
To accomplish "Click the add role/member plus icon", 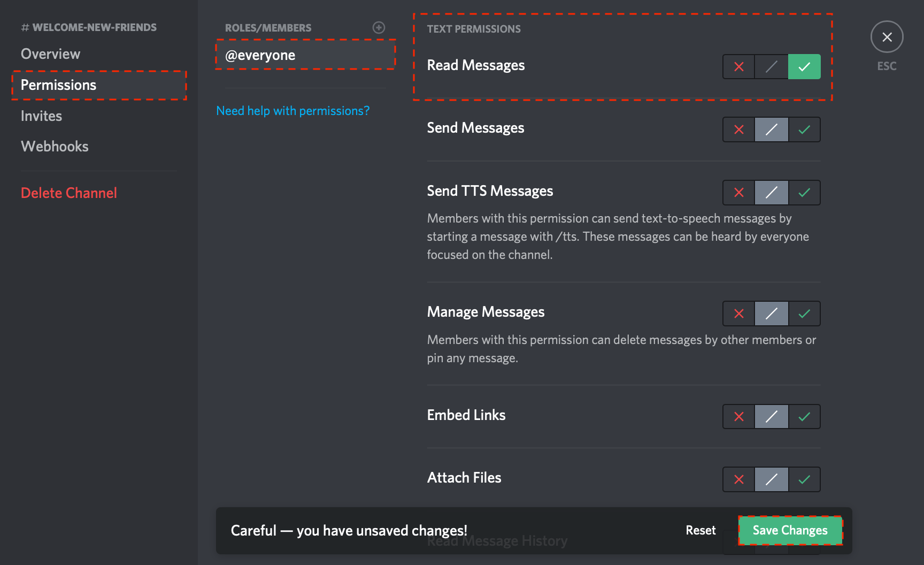I will (379, 28).
